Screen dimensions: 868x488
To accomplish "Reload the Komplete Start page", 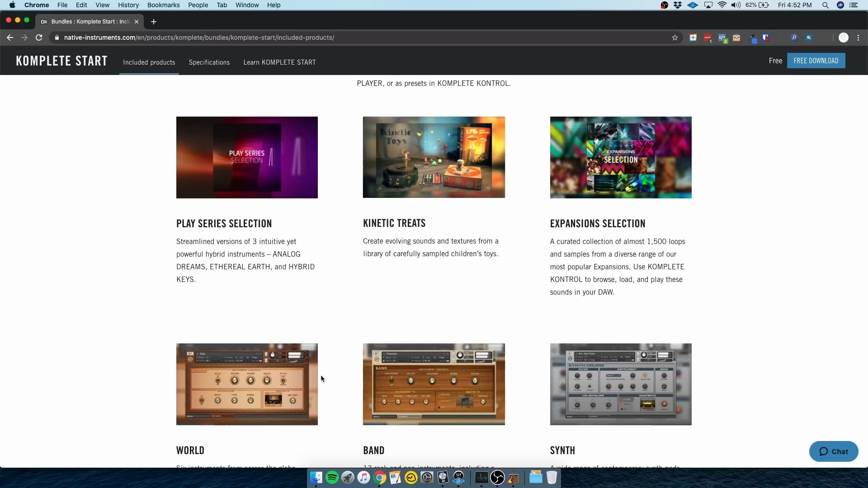I will point(39,38).
